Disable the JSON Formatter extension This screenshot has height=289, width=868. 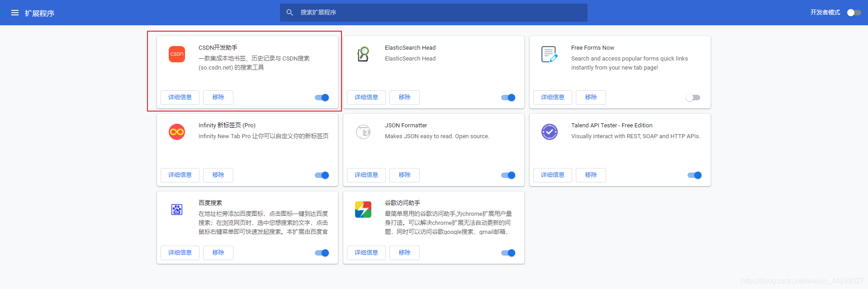pyautogui.click(x=508, y=175)
